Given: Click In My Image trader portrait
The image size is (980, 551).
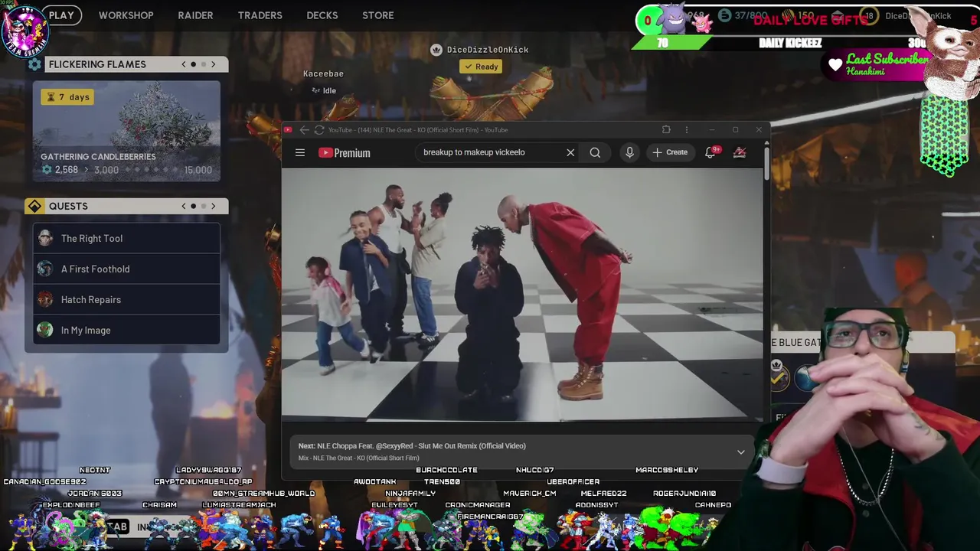Looking at the screenshot, I should point(45,330).
